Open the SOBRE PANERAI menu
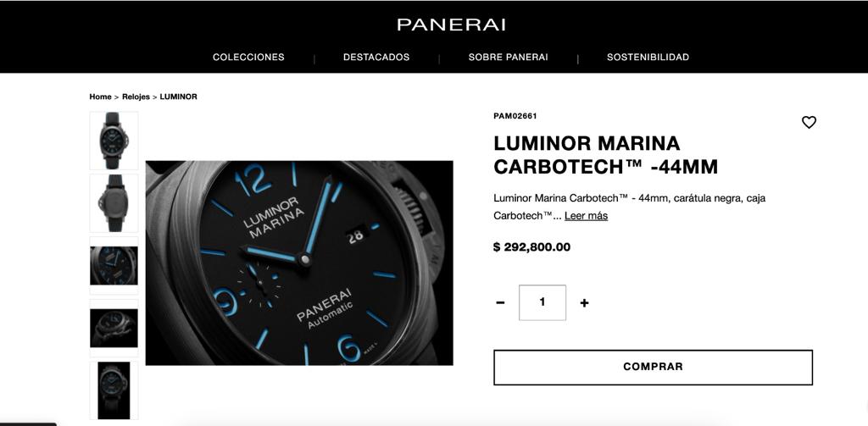 [509, 57]
